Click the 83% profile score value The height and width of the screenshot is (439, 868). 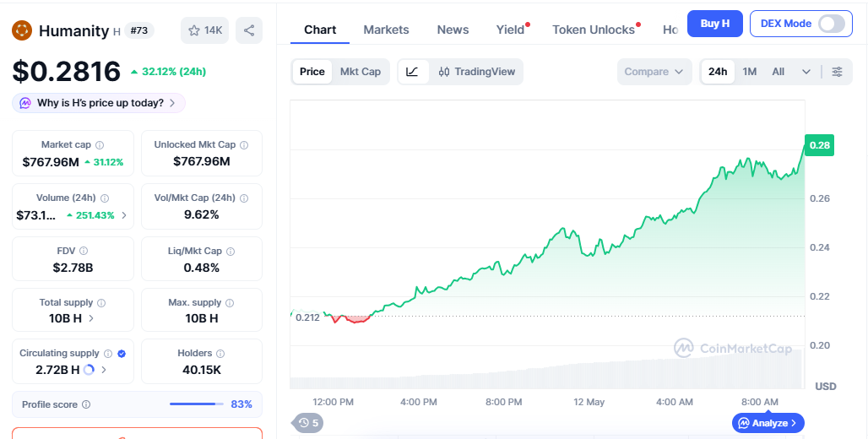(241, 404)
